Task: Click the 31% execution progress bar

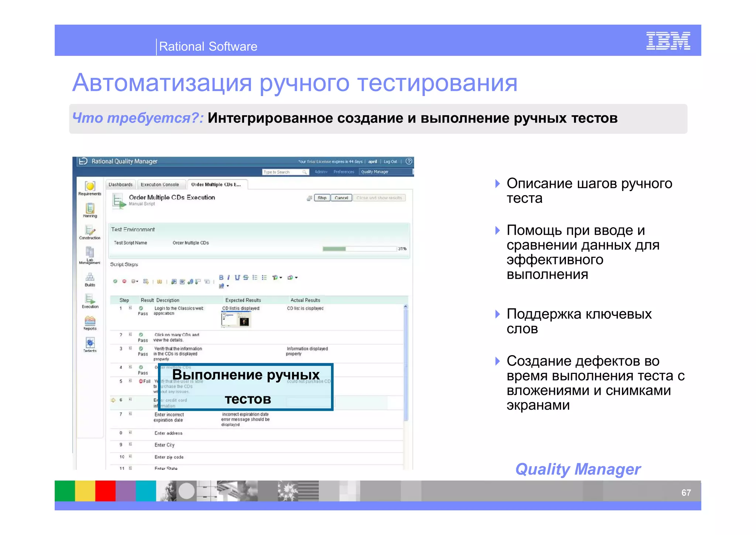Action: [x=360, y=249]
